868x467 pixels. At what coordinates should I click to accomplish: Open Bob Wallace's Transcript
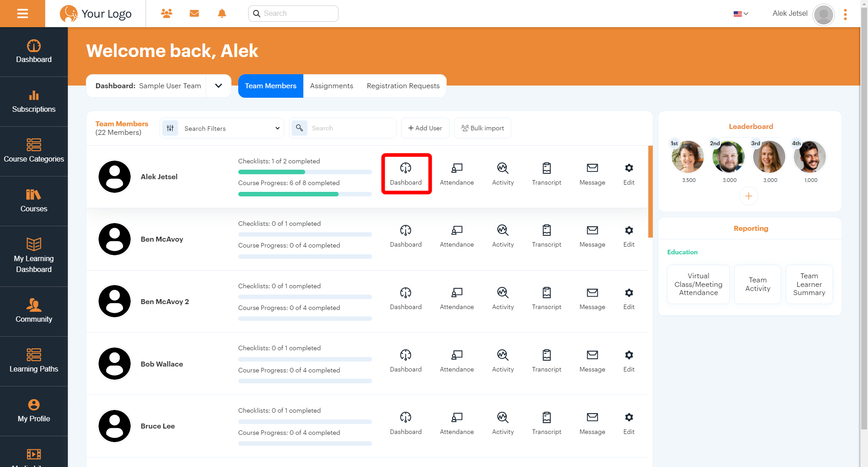547,361
